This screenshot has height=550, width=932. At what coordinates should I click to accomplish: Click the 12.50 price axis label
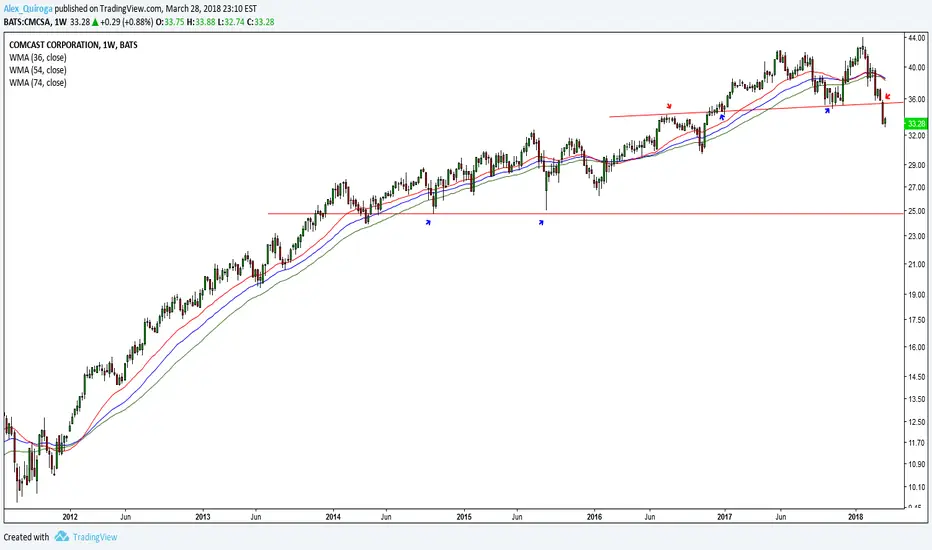[916, 422]
